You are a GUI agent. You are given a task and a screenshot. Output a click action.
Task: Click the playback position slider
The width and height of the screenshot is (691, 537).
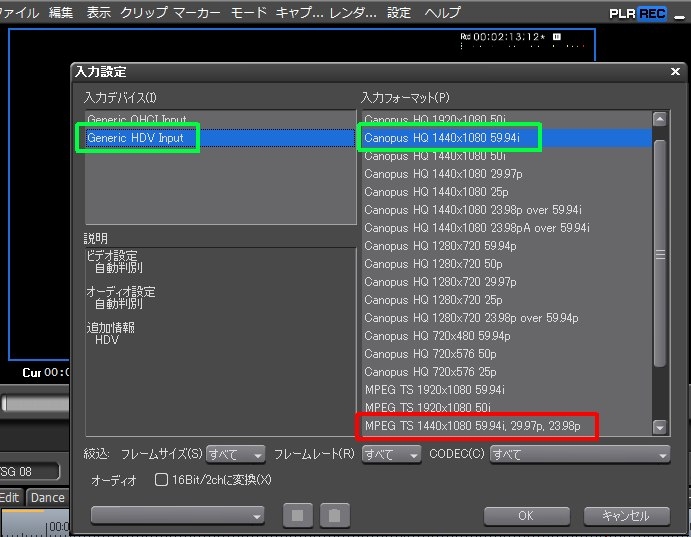35,403
